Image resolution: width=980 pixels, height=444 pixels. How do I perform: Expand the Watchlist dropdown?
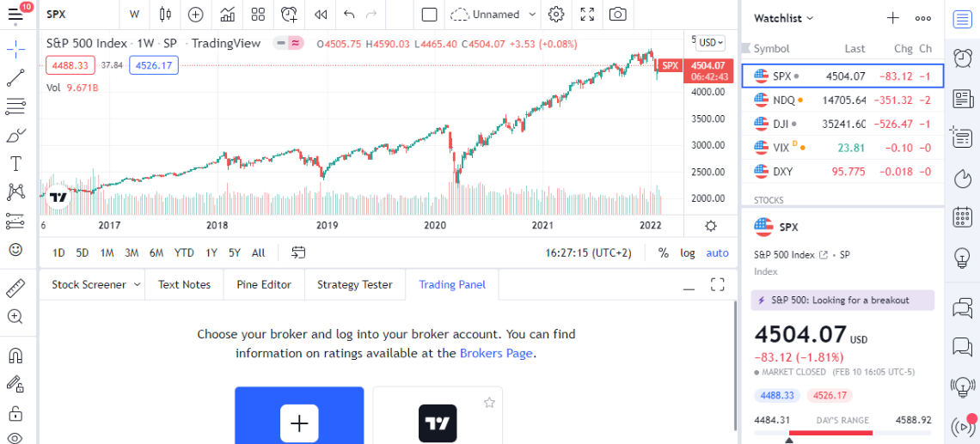783,18
